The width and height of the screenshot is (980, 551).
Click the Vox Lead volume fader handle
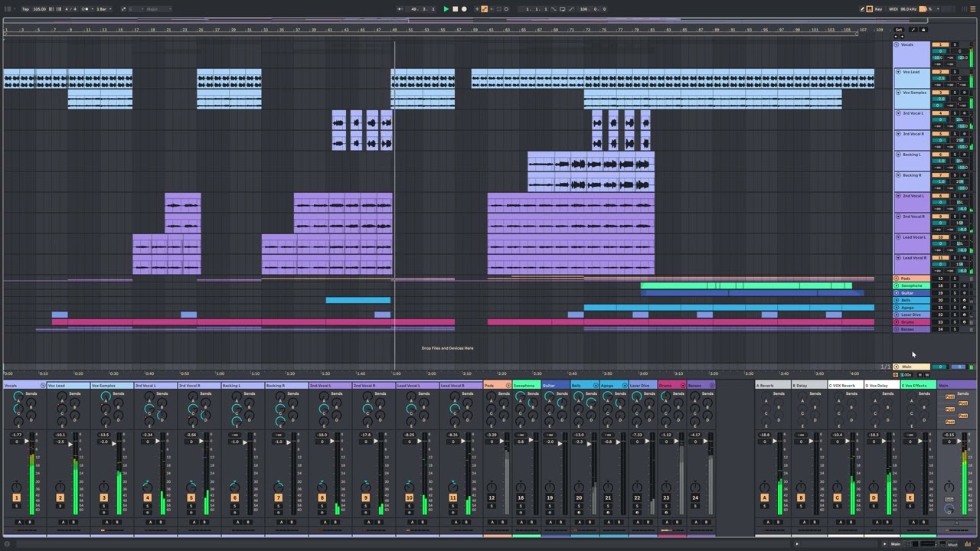[72, 443]
